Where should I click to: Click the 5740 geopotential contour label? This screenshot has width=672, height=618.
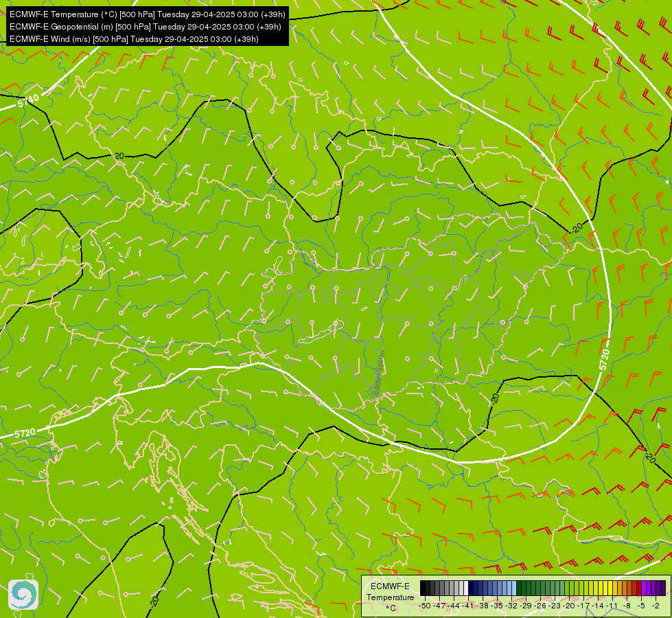click(29, 101)
